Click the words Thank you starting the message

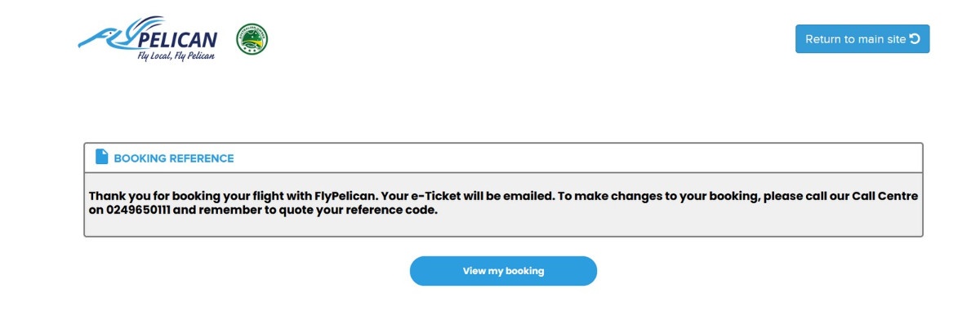(x=118, y=197)
